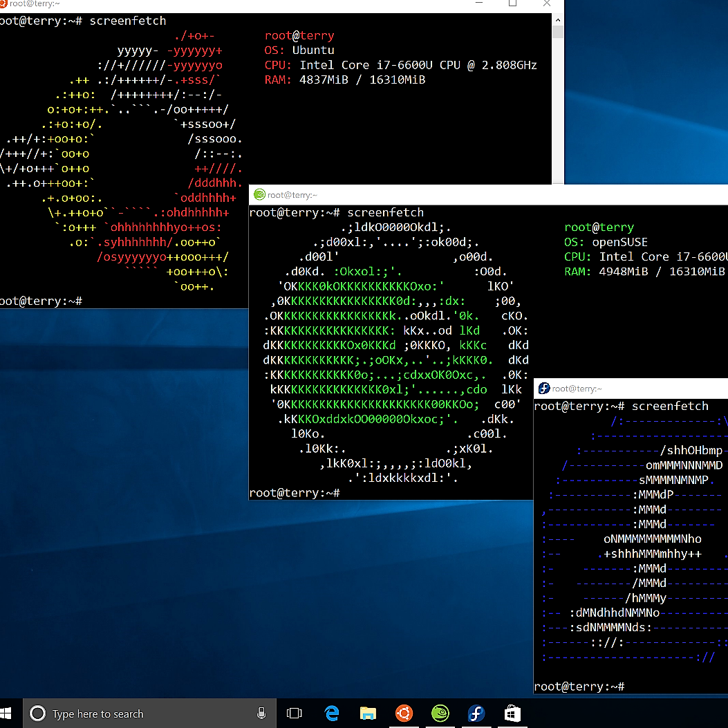Click the Ubuntu window title bar icon
Image resolution: width=728 pixels, height=728 pixels.
[3, 3]
